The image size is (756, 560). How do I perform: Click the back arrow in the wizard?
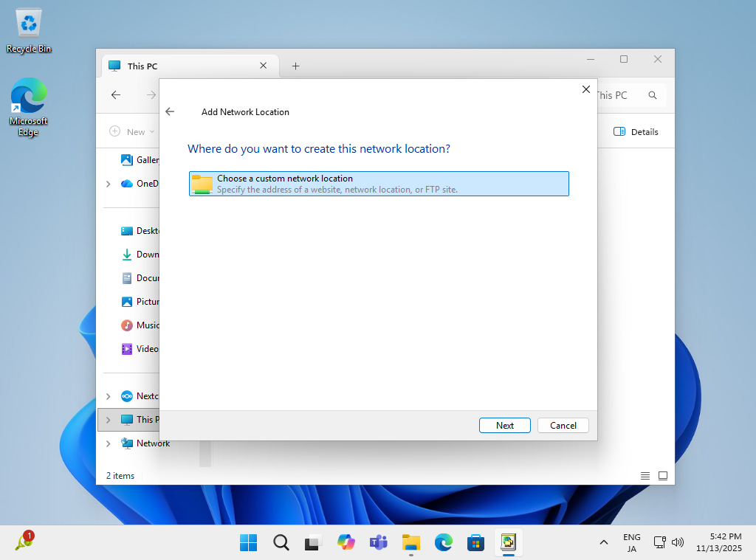pyautogui.click(x=170, y=111)
